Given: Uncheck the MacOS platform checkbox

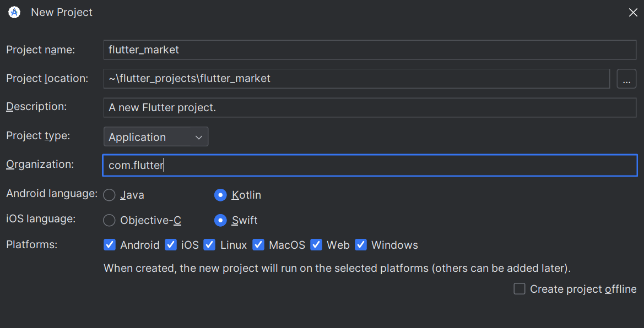Looking at the screenshot, I should coord(258,245).
